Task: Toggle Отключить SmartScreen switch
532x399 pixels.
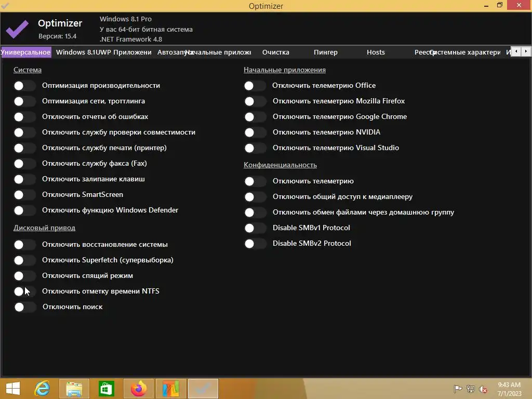Action: 24,195
